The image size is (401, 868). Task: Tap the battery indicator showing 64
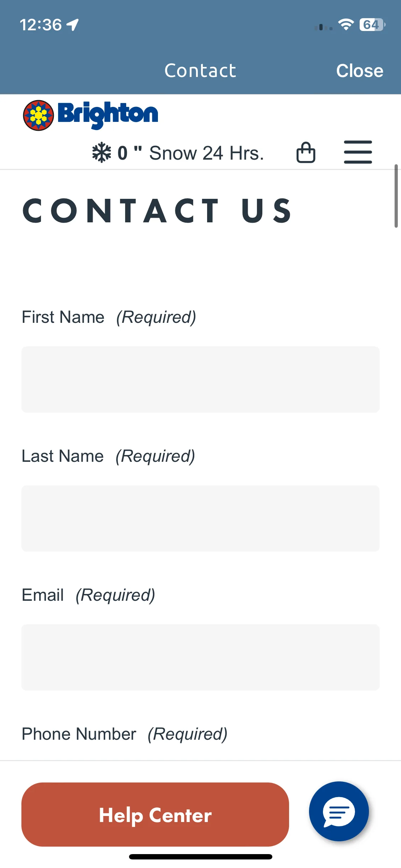[372, 25]
